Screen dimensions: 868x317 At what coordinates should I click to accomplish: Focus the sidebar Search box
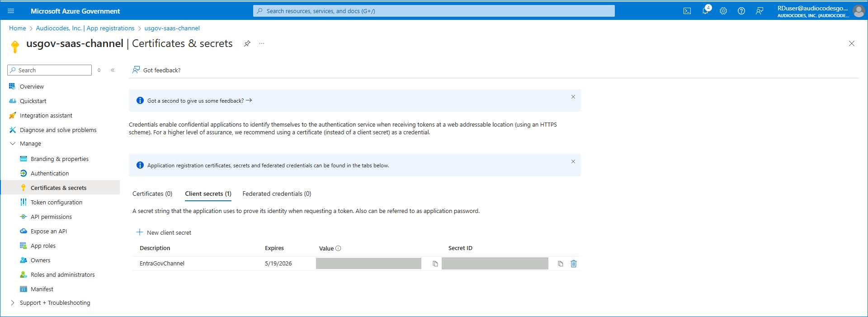(50, 70)
